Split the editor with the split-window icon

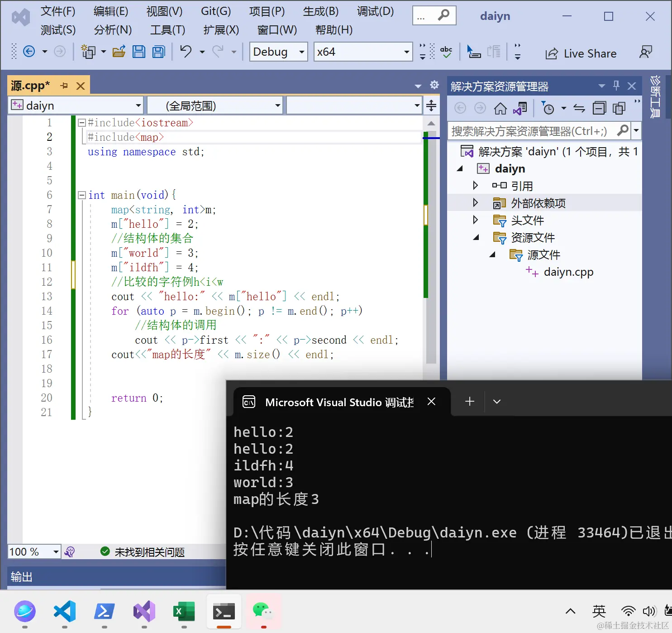tap(431, 105)
